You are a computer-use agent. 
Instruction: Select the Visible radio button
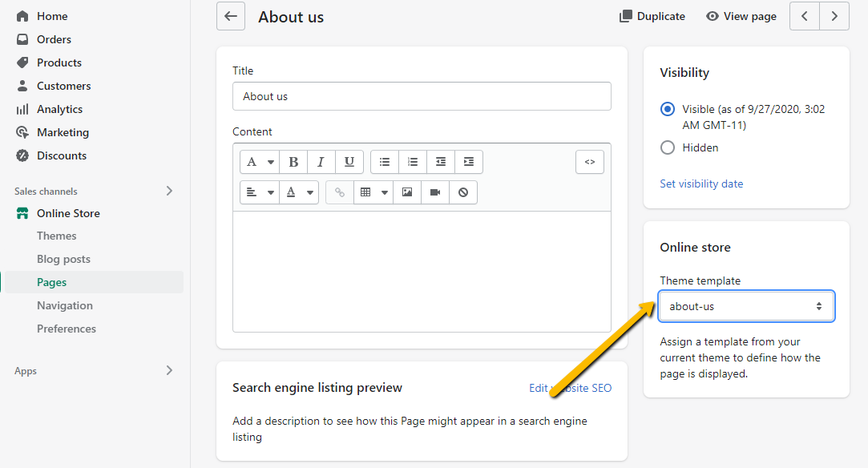(668, 110)
